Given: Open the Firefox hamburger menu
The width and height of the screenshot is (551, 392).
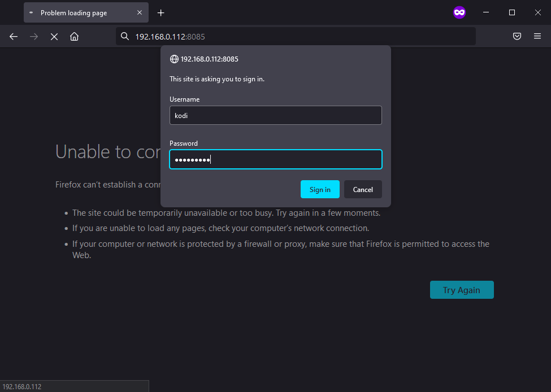Looking at the screenshot, I should pyautogui.click(x=537, y=36).
